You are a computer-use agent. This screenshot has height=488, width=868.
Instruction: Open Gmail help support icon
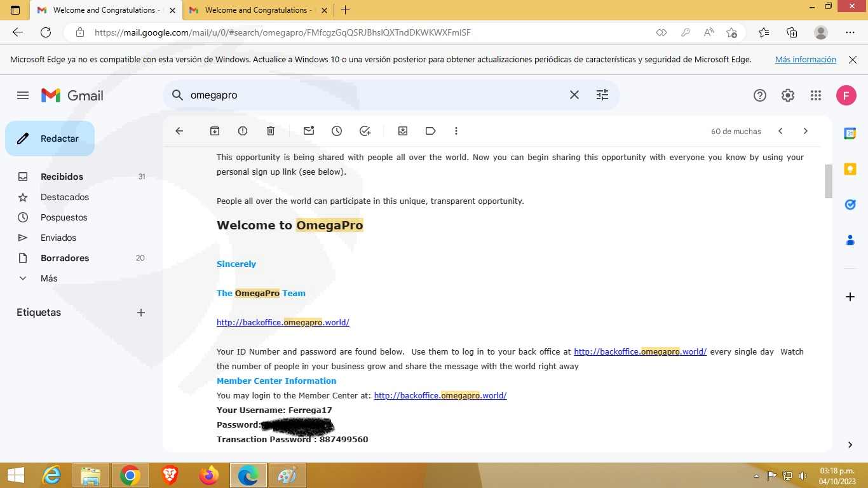[x=760, y=95]
